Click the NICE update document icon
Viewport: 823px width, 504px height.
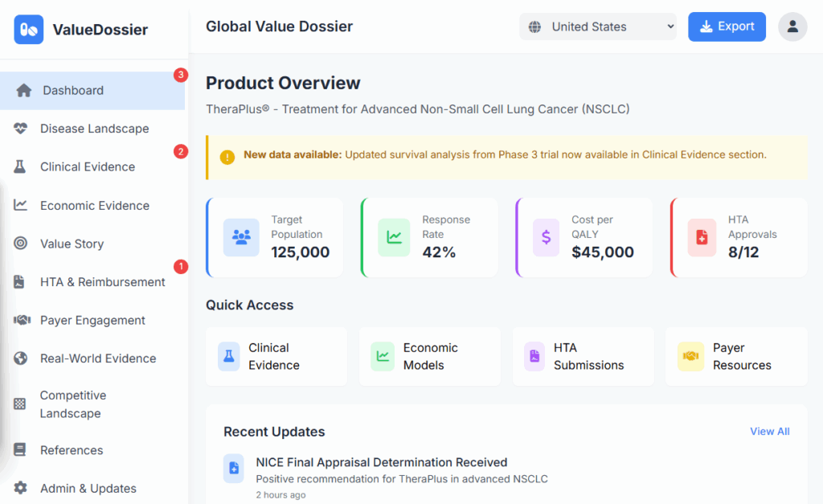[234, 469]
